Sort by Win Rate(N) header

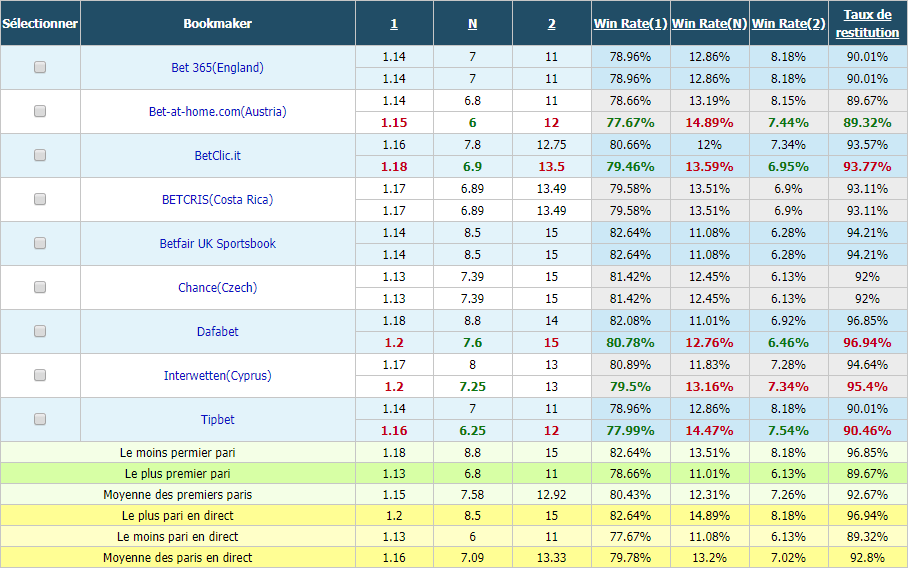point(709,24)
